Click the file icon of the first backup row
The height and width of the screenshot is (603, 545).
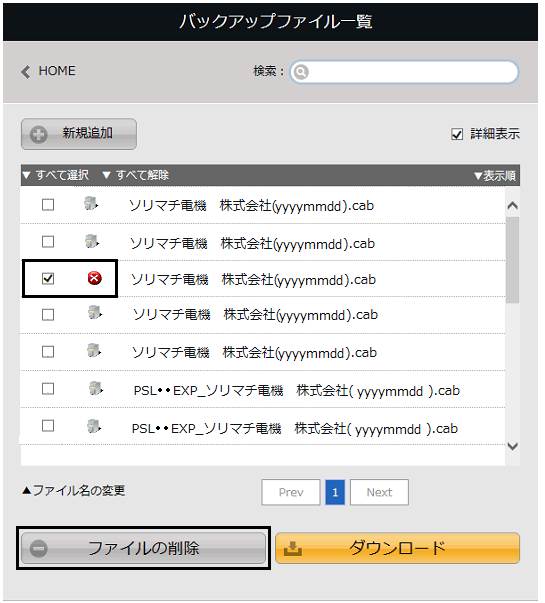[91, 203]
